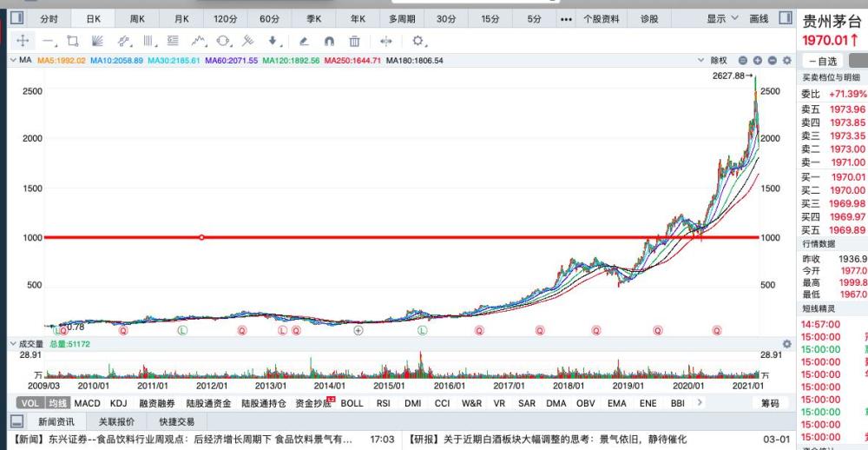Screen dimensions: 868x450
Task: Switch to 120分 period tab
Action: point(226,19)
